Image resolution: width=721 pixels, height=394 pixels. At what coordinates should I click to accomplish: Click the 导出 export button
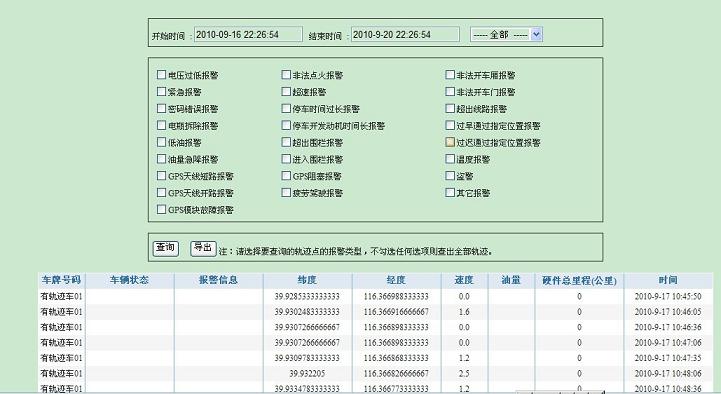pos(203,248)
